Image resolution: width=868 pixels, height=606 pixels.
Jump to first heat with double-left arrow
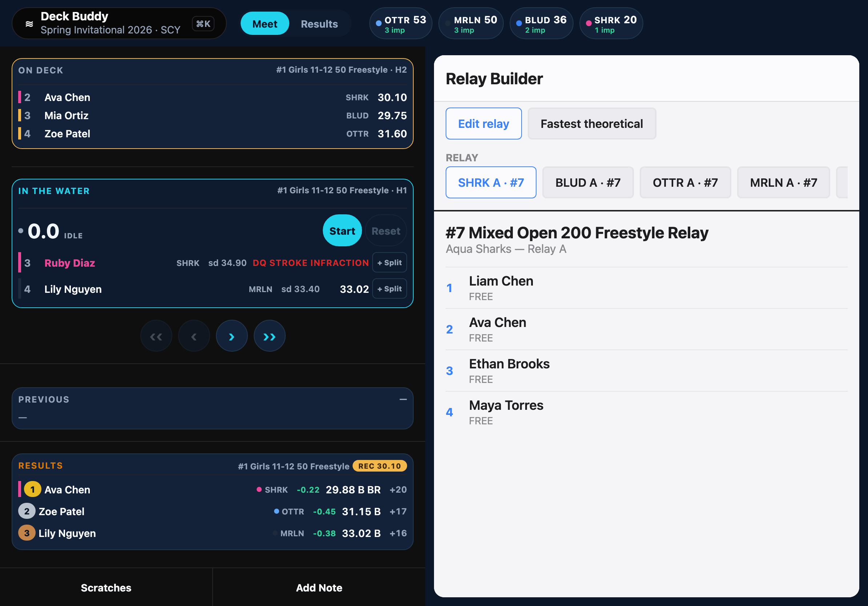[x=156, y=336]
